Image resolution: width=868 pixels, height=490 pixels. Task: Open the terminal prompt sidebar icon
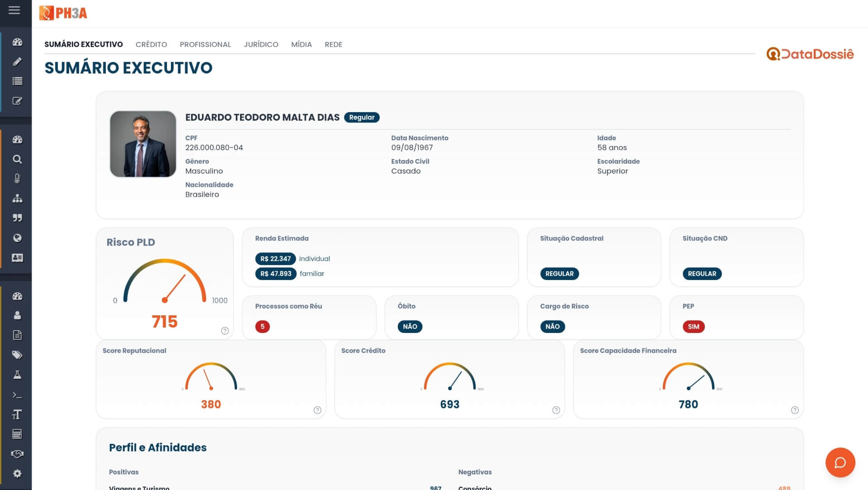tap(17, 395)
